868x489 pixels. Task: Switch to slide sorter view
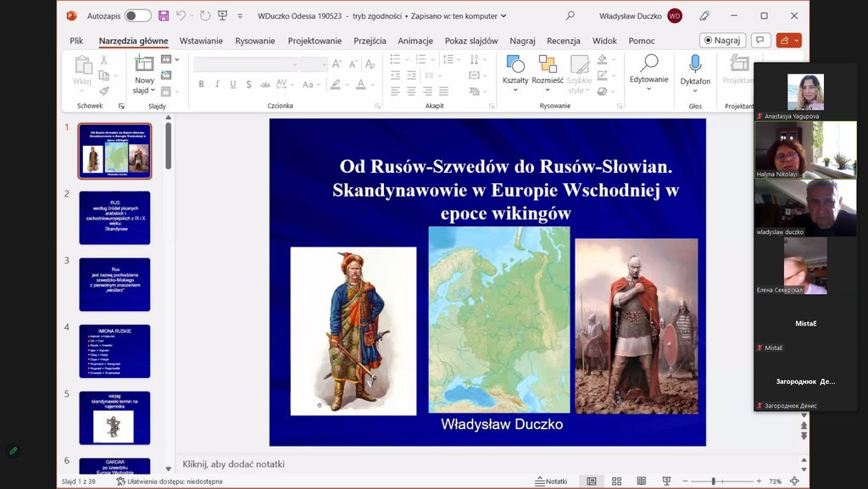tap(615, 481)
